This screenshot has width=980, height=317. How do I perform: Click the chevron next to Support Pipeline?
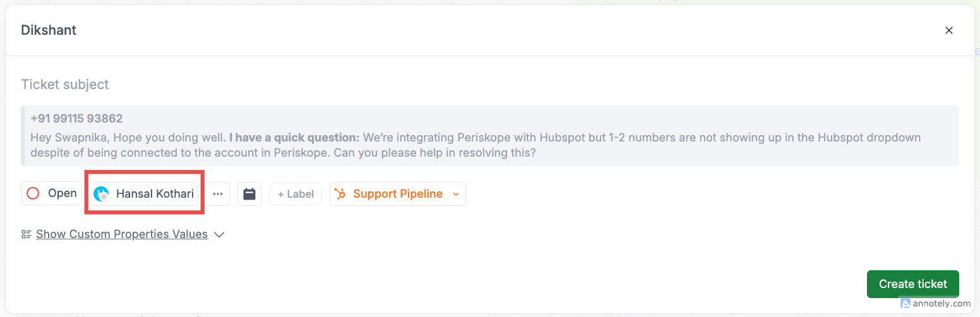pyautogui.click(x=456, y=194)
